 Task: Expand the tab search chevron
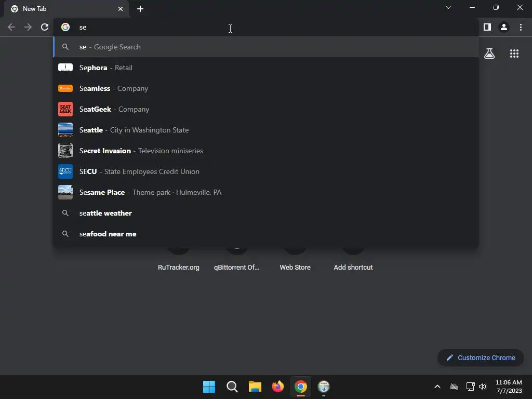tap(448, 7)
